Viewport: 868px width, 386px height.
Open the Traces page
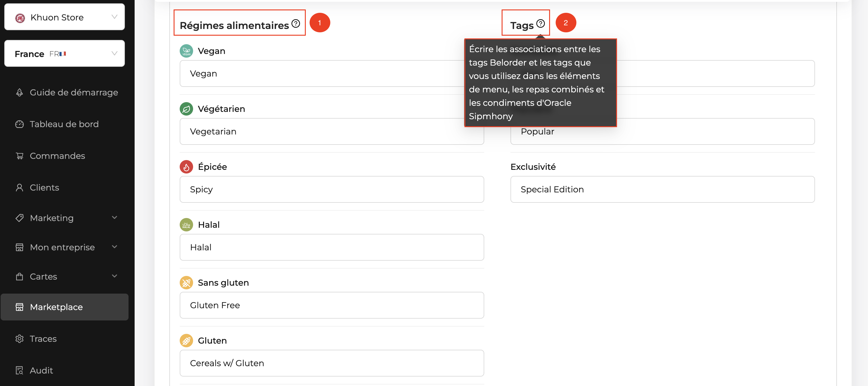64,339
